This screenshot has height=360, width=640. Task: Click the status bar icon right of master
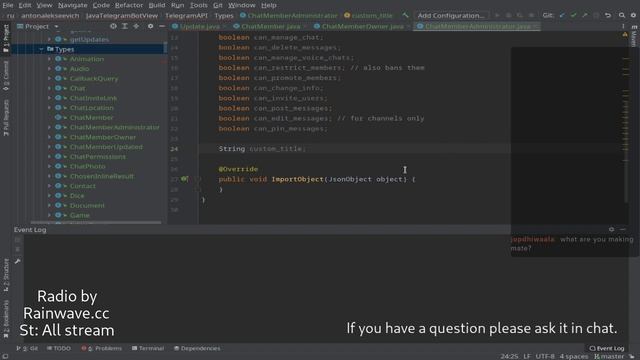pyautogui.click(x=632, y=356)
